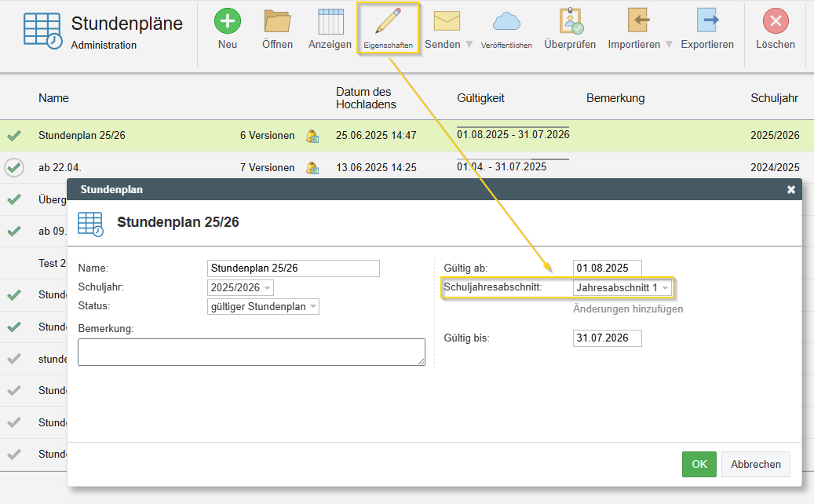Toggle circled checkmark of ab 22.04. row

(x=14, y=168)
